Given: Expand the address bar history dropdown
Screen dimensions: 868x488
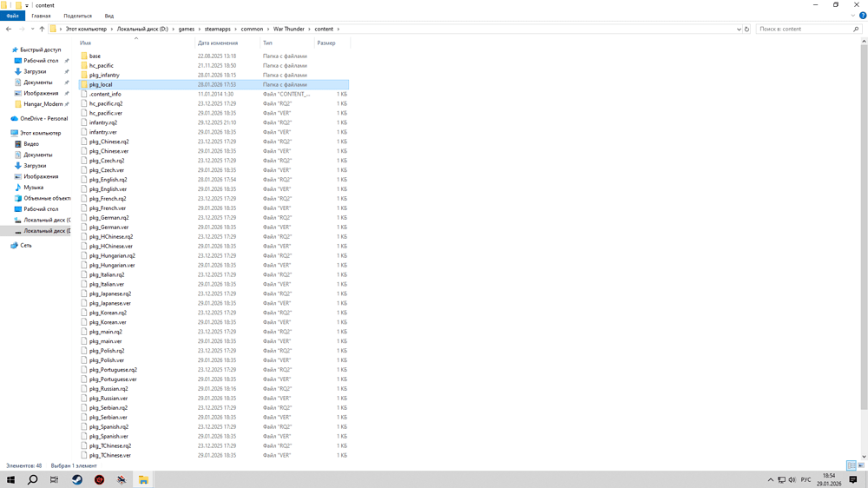Looking at the screenshot, I should coord(739,29).
